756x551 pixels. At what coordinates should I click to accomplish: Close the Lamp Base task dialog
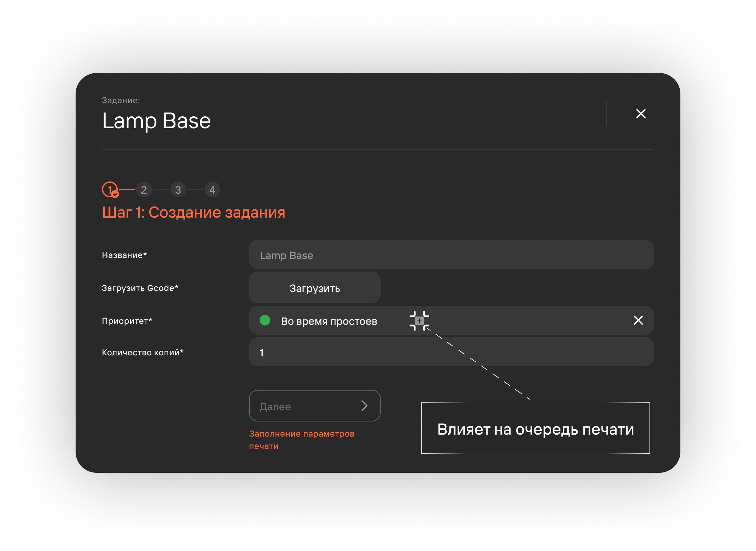tap(641, 114)
